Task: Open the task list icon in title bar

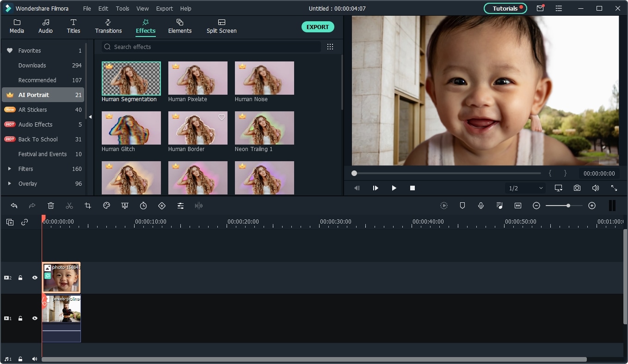Action: (x=559, y=8)
